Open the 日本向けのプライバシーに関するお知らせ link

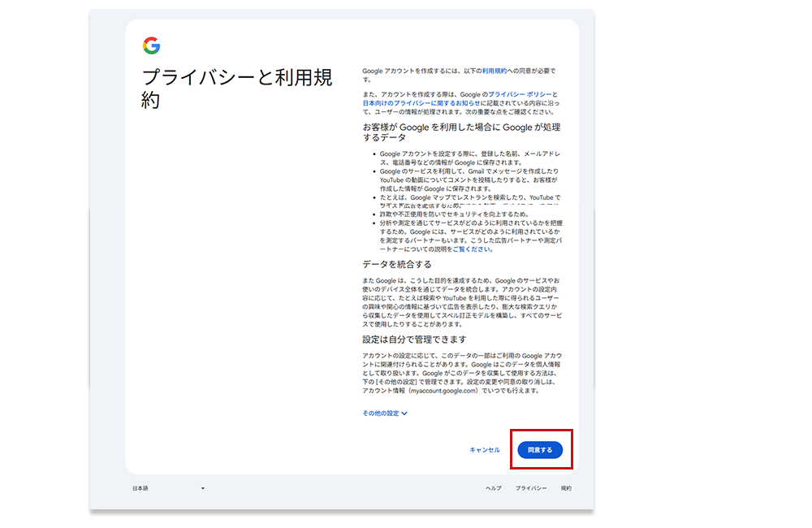pyautogui.click(x=421, y=103)
